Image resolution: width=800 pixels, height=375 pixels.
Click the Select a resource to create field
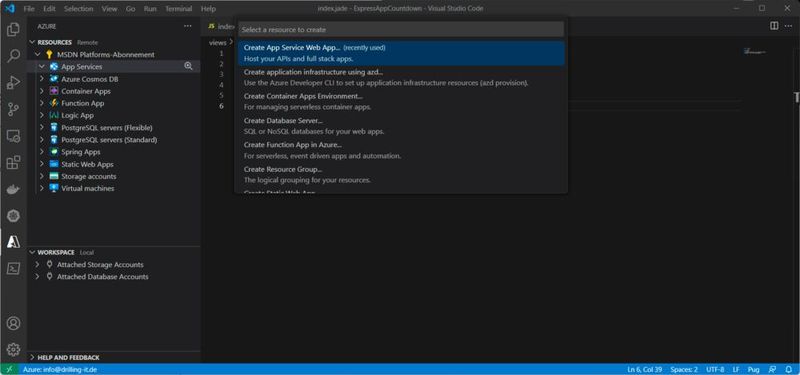(x=401, y=30)
